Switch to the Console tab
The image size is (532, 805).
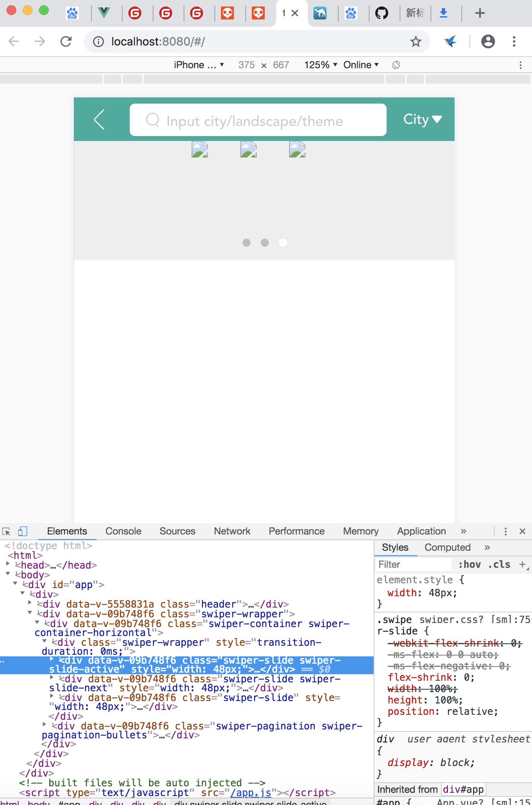(x=123, y=531)
